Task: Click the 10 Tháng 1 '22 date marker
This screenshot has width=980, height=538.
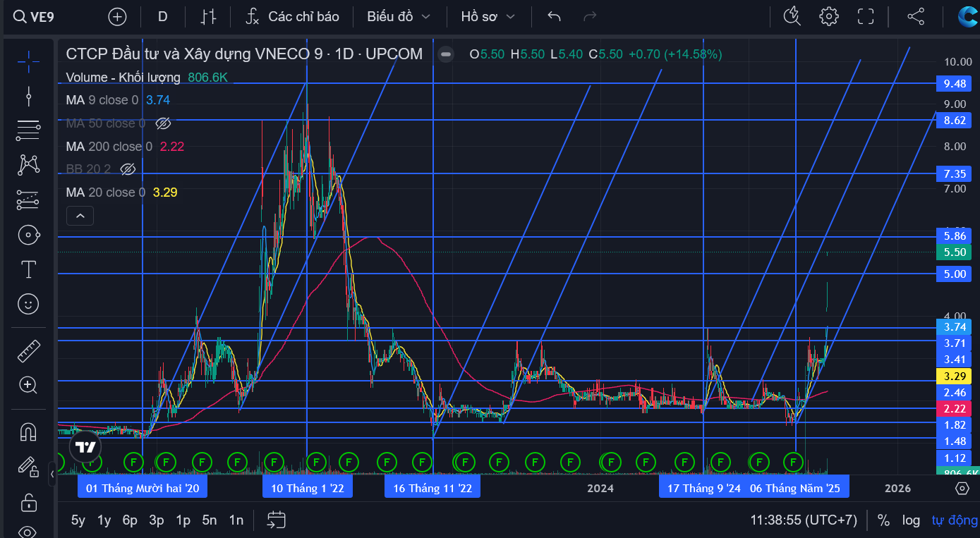Action: 307,488
